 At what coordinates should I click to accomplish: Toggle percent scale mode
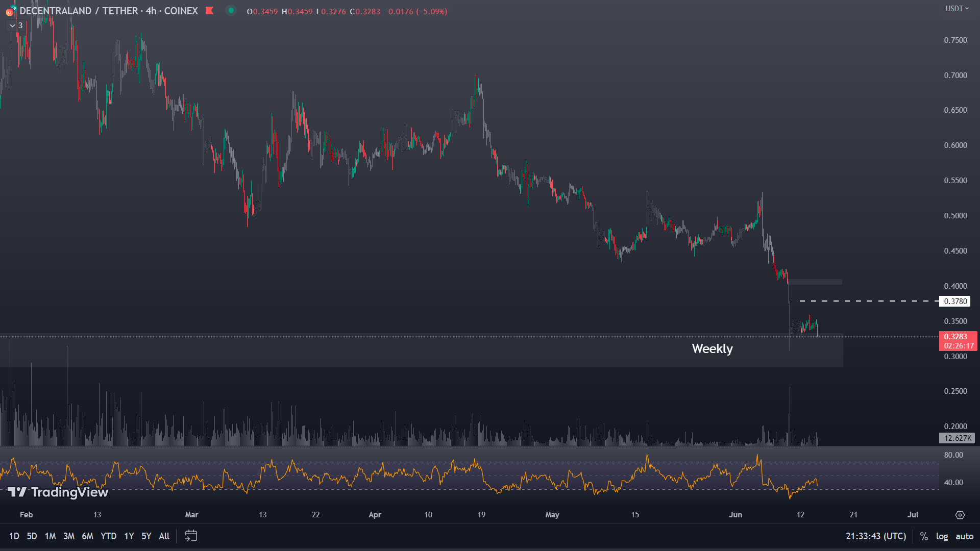pos(924,536)
